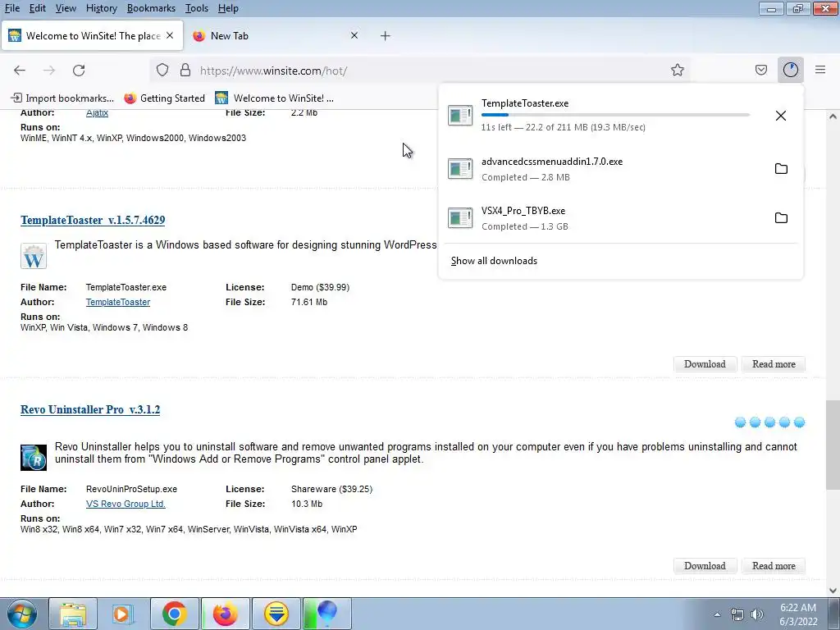840x630 pixels.
Task: Bookmark this page with the star
Action: coord(677,71)
